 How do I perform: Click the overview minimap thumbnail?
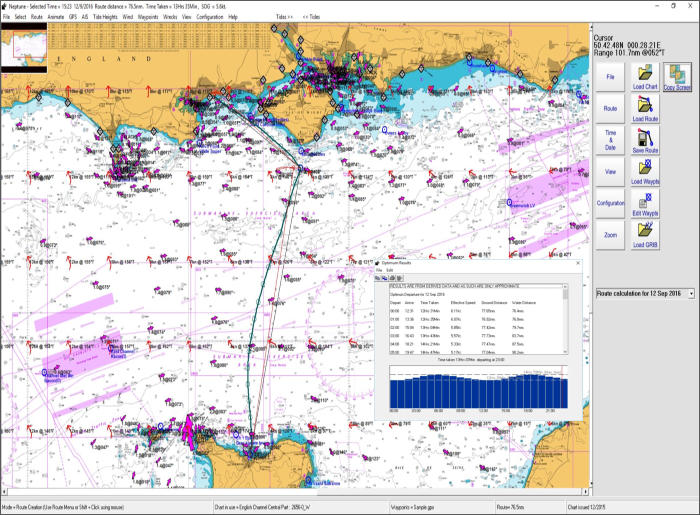23,46
